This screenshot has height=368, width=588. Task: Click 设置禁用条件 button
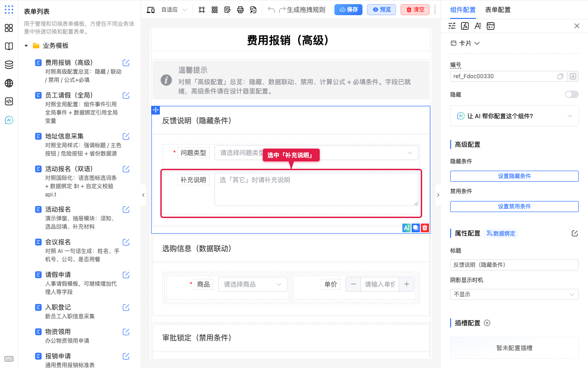pyautogui.click(x=514, y=207)
